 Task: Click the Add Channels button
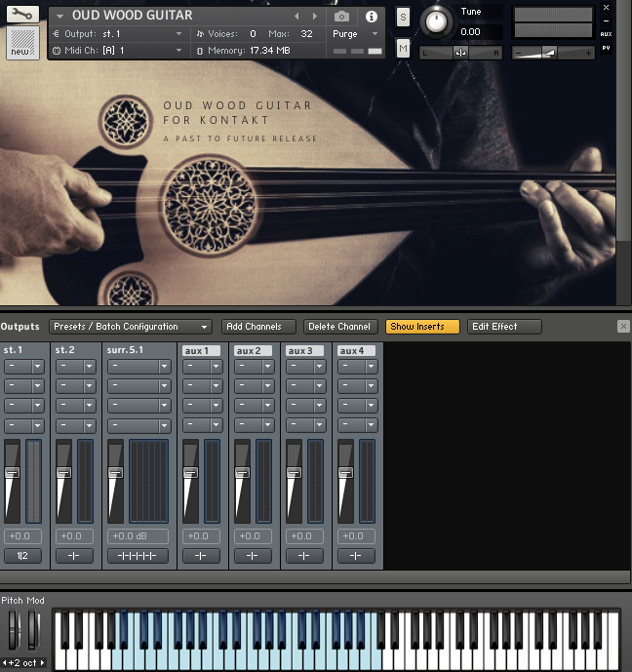257,327
